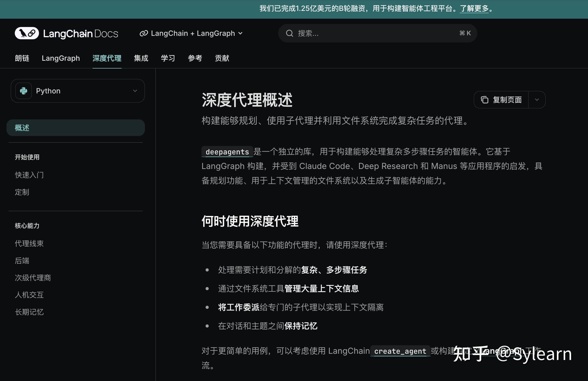Viewport: 588px width, 381px height.
Task: Open 次级代理商 sidebar page
Action: coord(33,278)
